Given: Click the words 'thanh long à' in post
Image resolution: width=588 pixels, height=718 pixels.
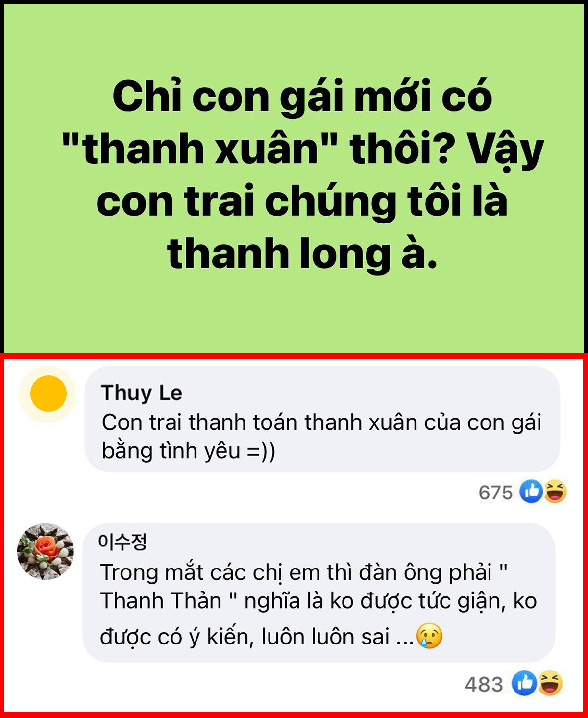Looking at the screenshot, I should (302, 253).
